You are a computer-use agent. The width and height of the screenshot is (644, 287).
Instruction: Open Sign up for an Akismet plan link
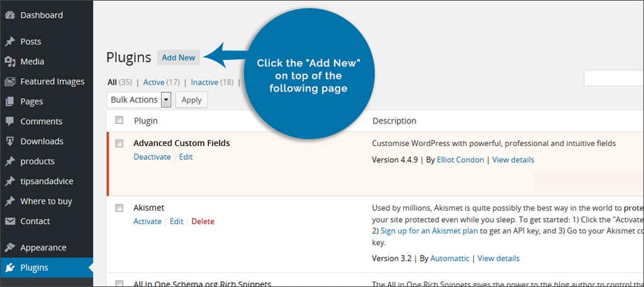[x=429, y=230]
